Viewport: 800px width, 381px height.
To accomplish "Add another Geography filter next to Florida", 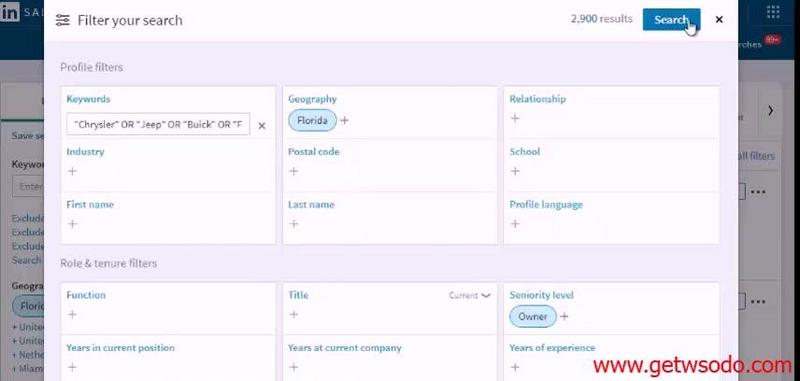I will click(344, 120).
